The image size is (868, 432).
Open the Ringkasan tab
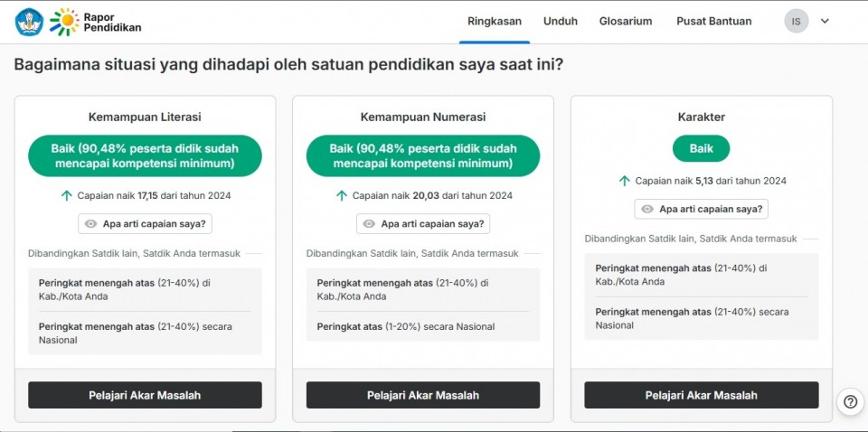[494, 22]
